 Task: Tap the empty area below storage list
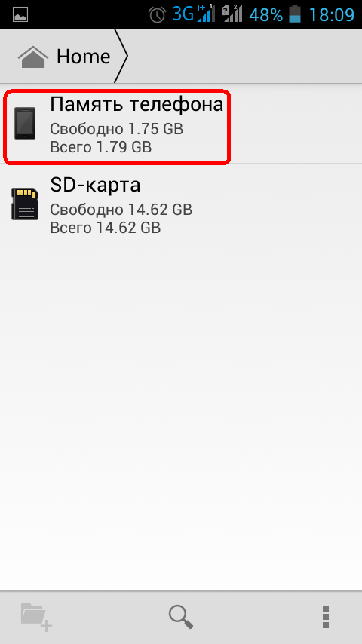pyautogui.click(x=181, y=417)
